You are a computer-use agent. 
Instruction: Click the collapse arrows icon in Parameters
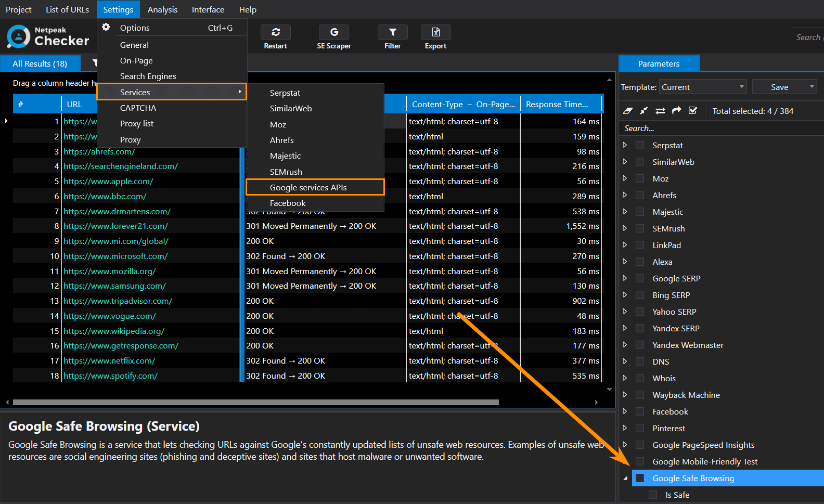click(644, 111)
